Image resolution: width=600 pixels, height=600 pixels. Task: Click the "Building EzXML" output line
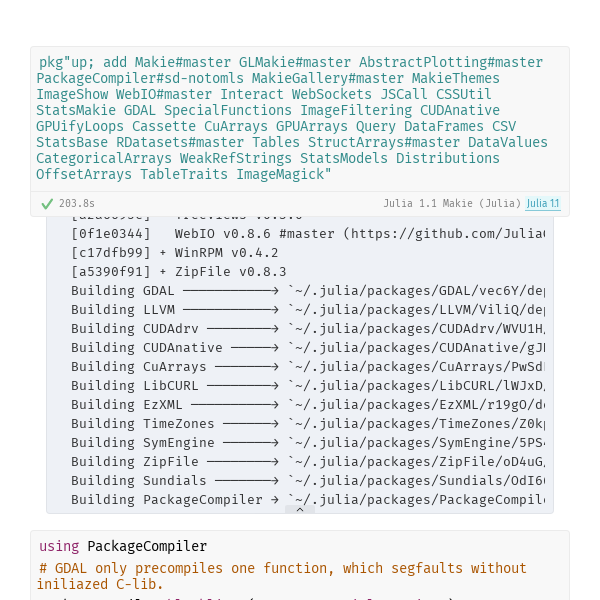[308, 405]
